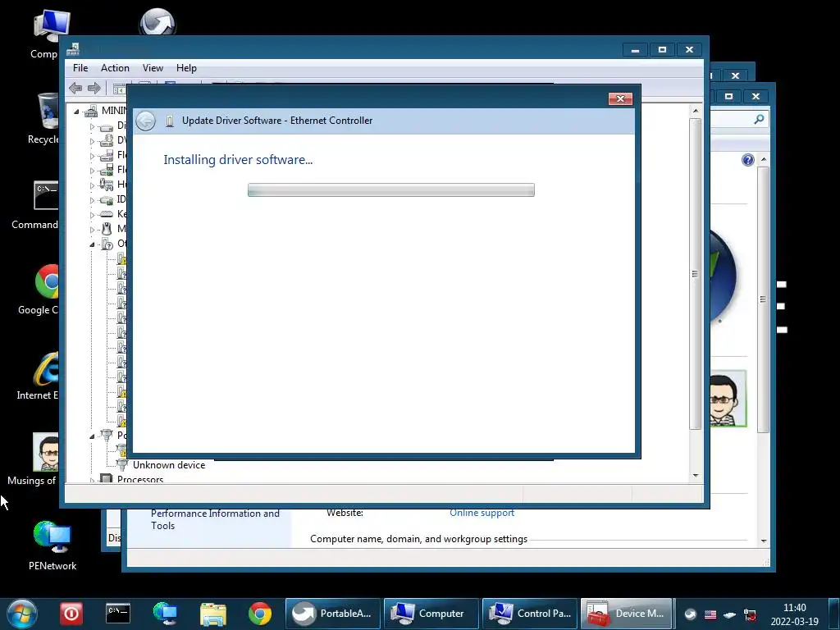Screen dimensions: 840x630
Task: Click scroll-down arrow in Device Manager tree
Action: (x=696, y=475)
